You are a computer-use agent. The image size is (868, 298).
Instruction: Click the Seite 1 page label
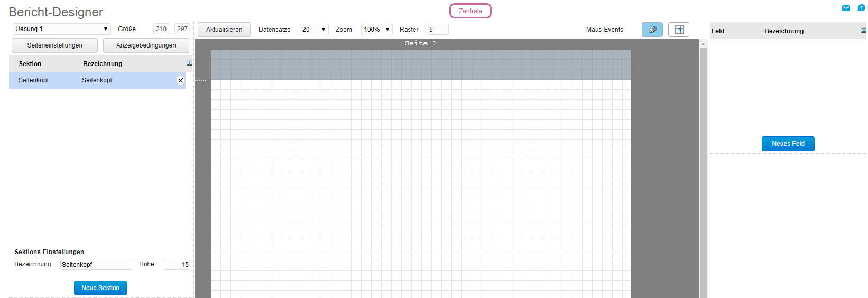point(421,43)
